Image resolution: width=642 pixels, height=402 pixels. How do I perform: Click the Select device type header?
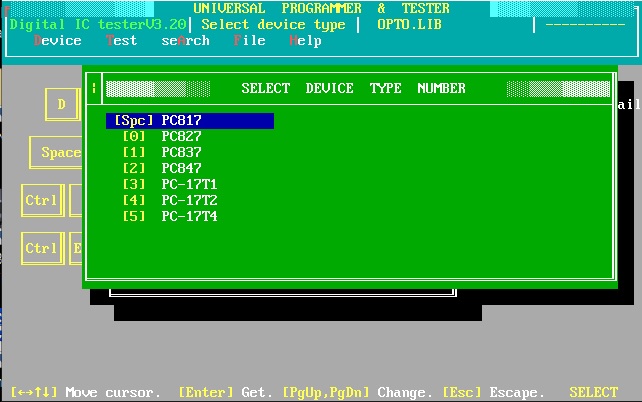[x=274, y=25]
